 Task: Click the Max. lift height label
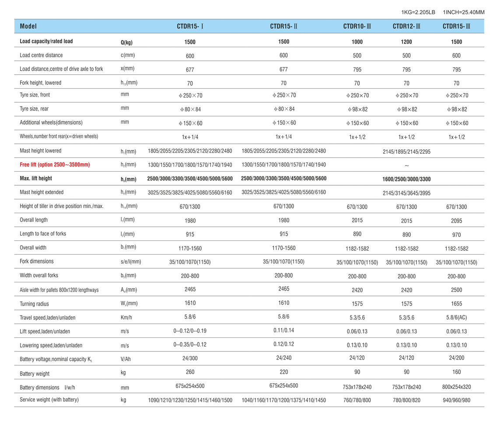click(36, 179)
